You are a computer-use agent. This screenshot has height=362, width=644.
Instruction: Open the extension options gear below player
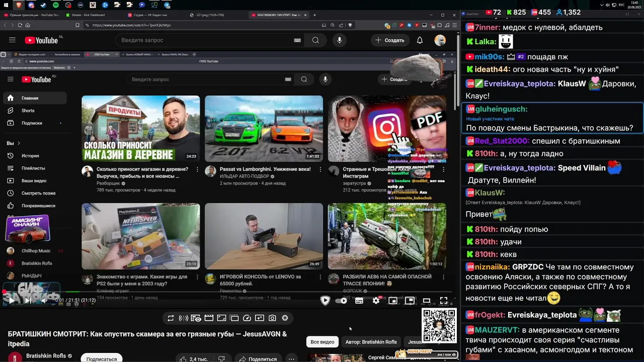(285, 318)
